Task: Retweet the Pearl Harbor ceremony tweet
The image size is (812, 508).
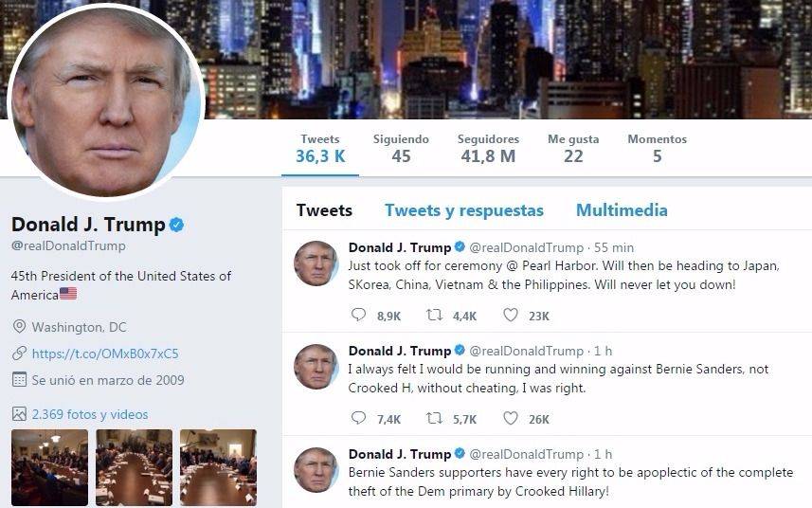Action: coord(434,315)
